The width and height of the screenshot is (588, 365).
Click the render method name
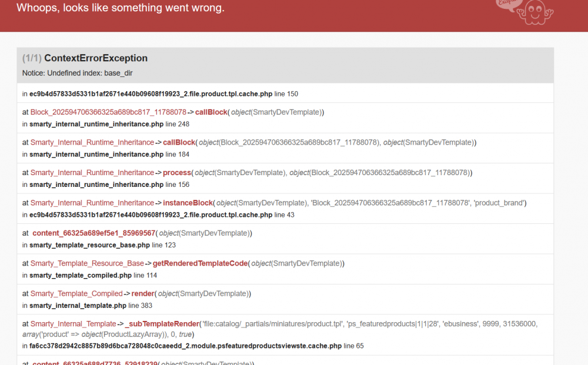[x=143, y=293]
